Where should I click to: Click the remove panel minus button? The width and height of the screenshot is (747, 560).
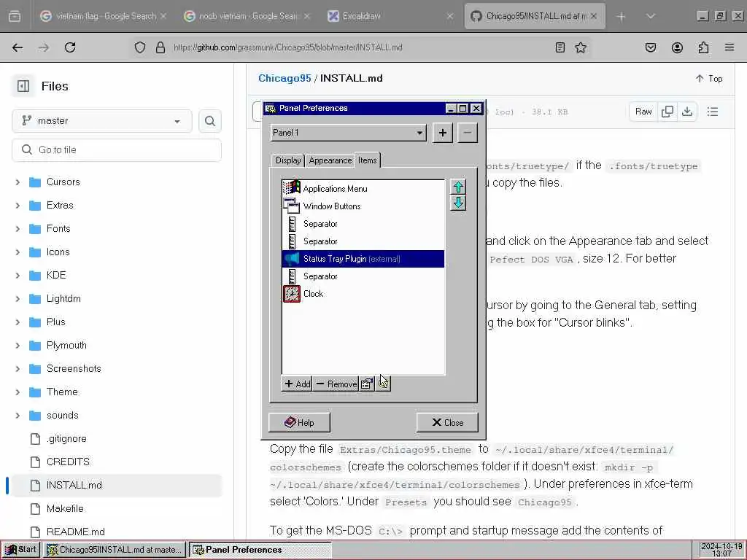tap(468, 133)
